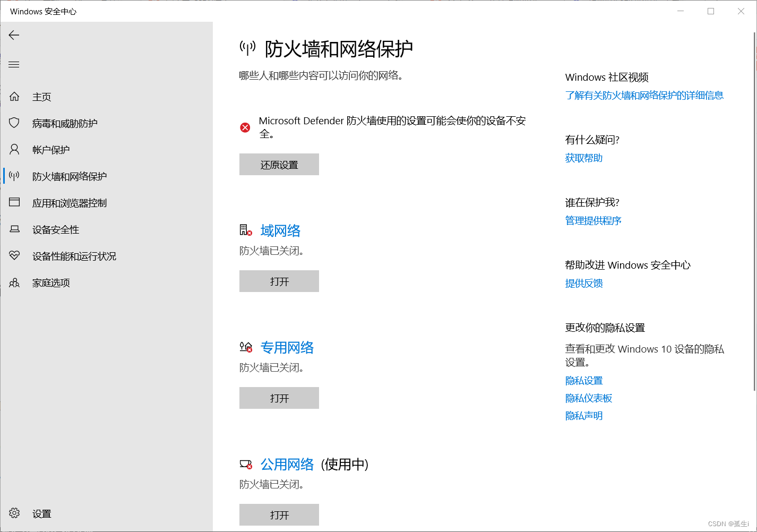Click the 管理提供程序 link

click(593, 220)
